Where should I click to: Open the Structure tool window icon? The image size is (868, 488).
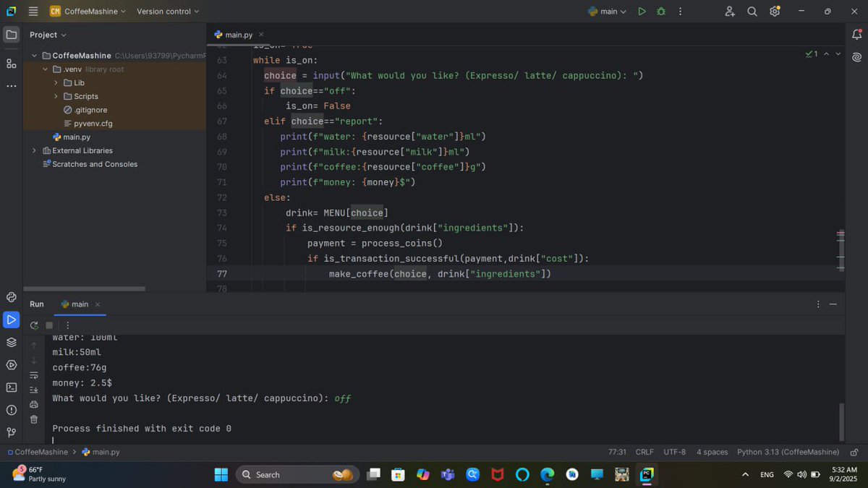[12, 64]
